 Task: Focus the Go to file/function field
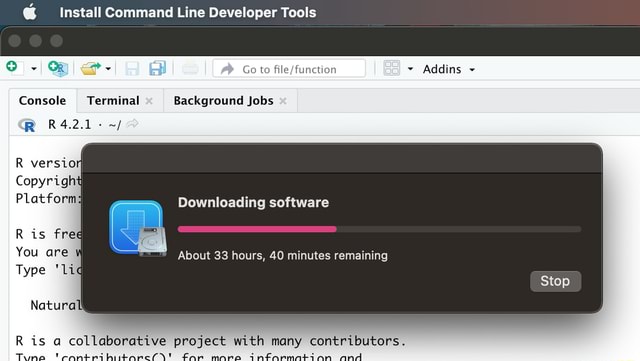click(x=289, y=69)
